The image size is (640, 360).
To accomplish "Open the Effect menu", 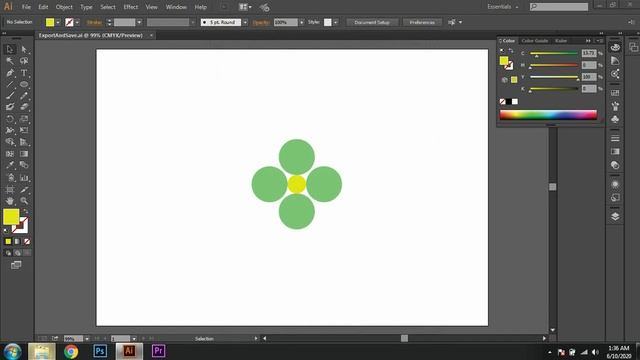I will tap(131, 7).
